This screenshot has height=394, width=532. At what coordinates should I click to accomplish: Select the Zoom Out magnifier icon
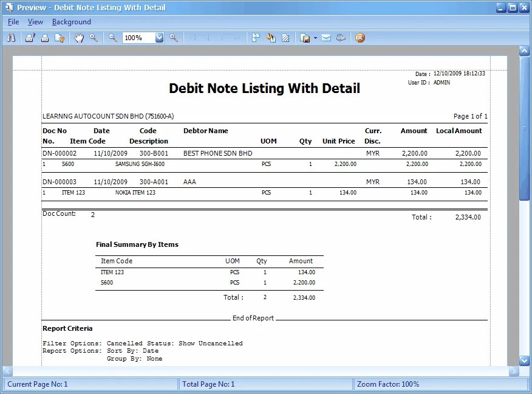pyautogui.click(x=113, y=38)
